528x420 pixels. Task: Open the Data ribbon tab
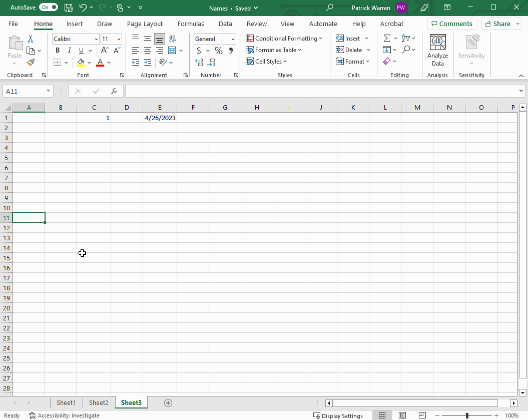point(225,24)
